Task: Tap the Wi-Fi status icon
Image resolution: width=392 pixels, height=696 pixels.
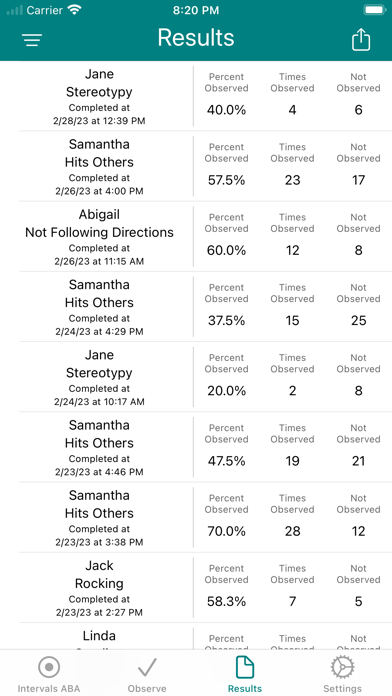Action: [x=75, y=10]
